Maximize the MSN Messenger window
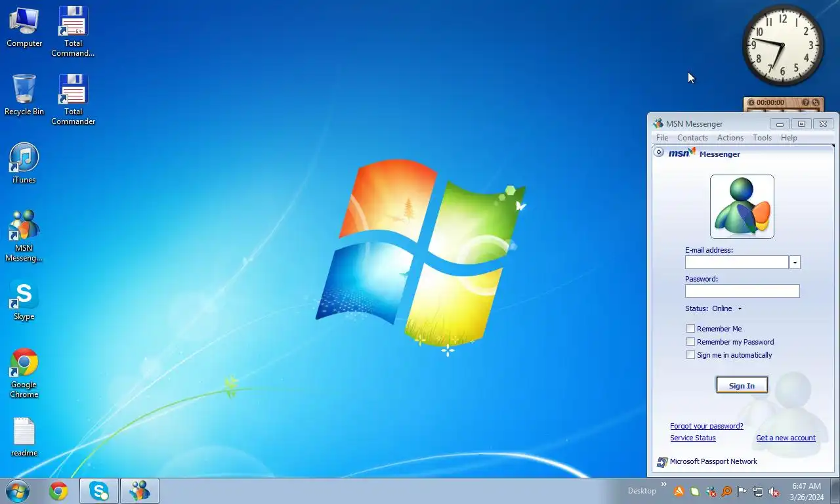Viewport: 840px width, 504px height. tap(801, 123)
